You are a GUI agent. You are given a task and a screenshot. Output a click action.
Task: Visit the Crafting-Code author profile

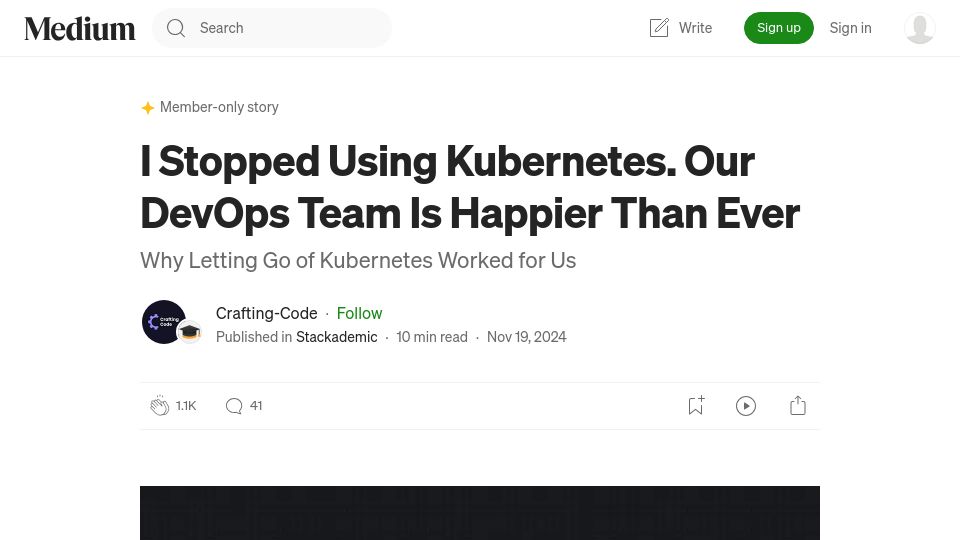tap(266, 313)
